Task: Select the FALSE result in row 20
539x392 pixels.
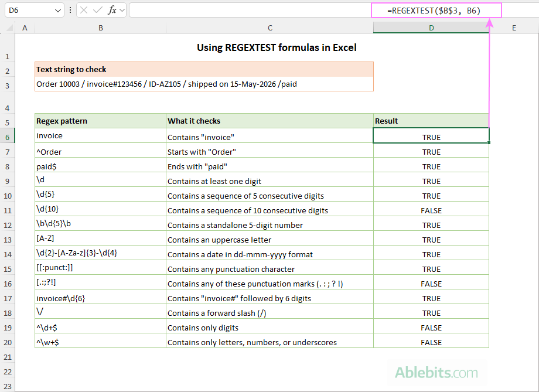Action: [x=431, y=341]
